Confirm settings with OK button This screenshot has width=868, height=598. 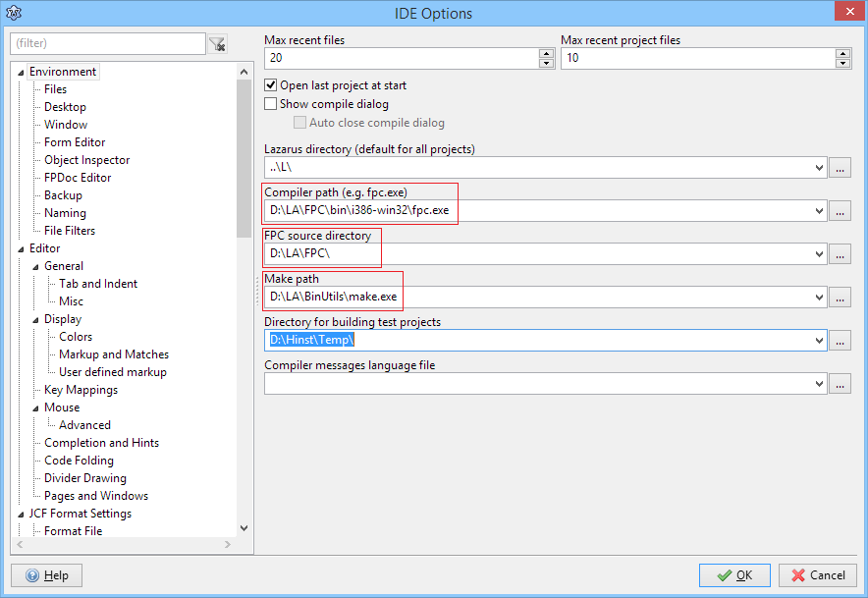tap(734, 575)
